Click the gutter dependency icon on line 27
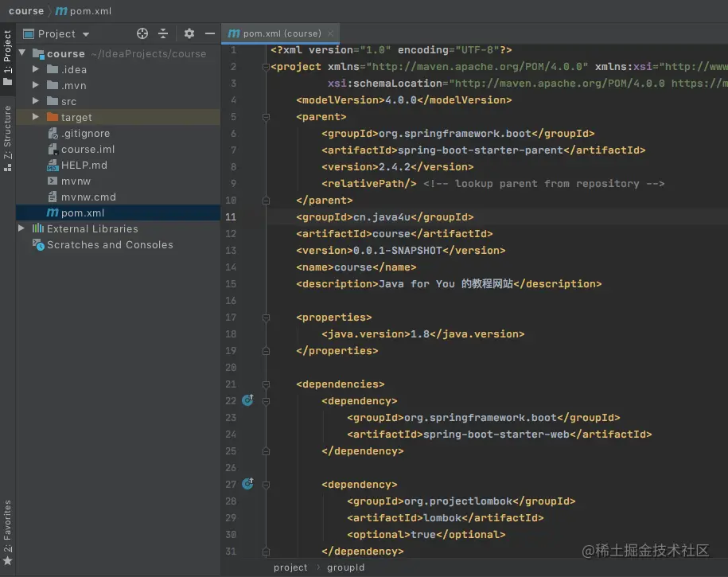This screenshot has height=577, width=728. [x=248, y=484]
